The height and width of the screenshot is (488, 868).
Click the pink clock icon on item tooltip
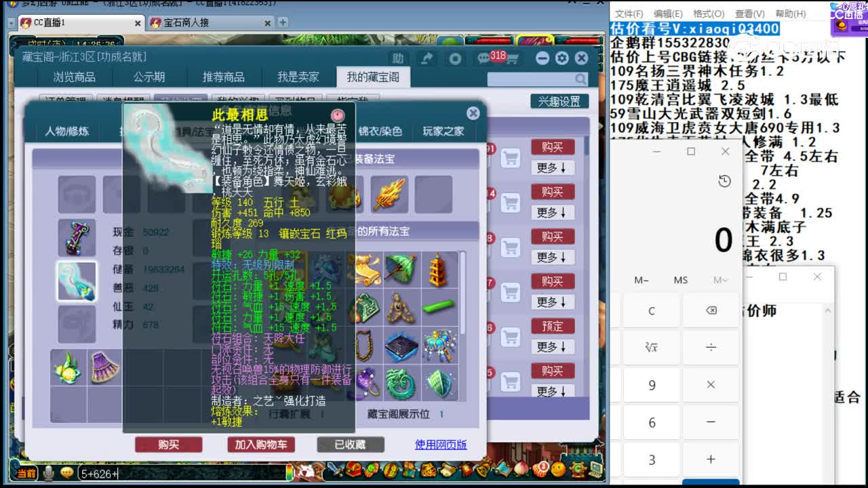click(x=338, y=115)
